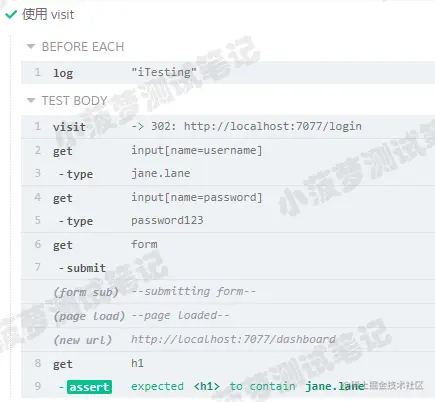Open the visit login command entry
Screen dimensions: 435x402
228,127
